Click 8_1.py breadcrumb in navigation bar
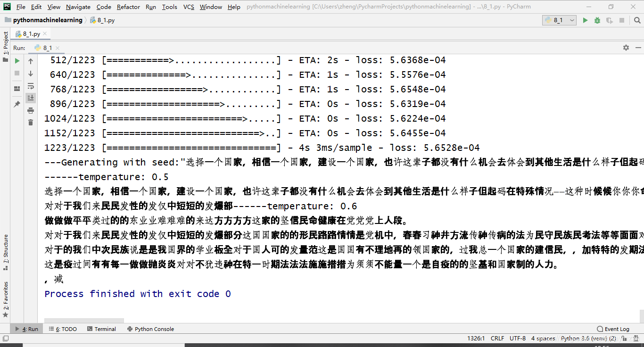This screenshot has width=644, height=347. [102, 20]
